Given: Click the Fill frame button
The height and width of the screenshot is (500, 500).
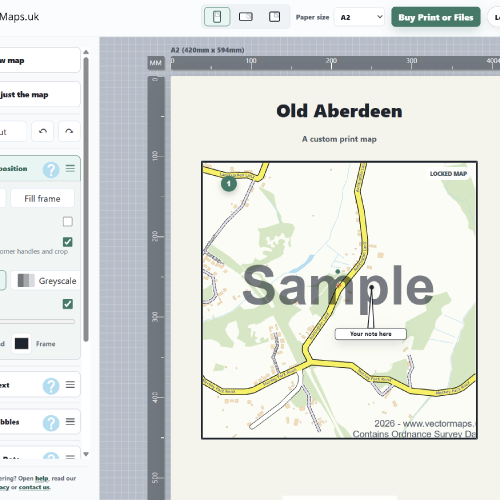Looking at the screenshot, I should click(x=42, y=198).
